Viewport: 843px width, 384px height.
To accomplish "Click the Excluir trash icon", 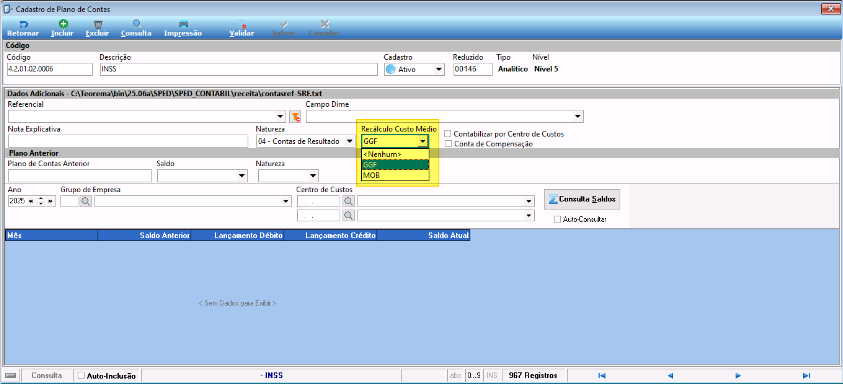I will [97, 24].
